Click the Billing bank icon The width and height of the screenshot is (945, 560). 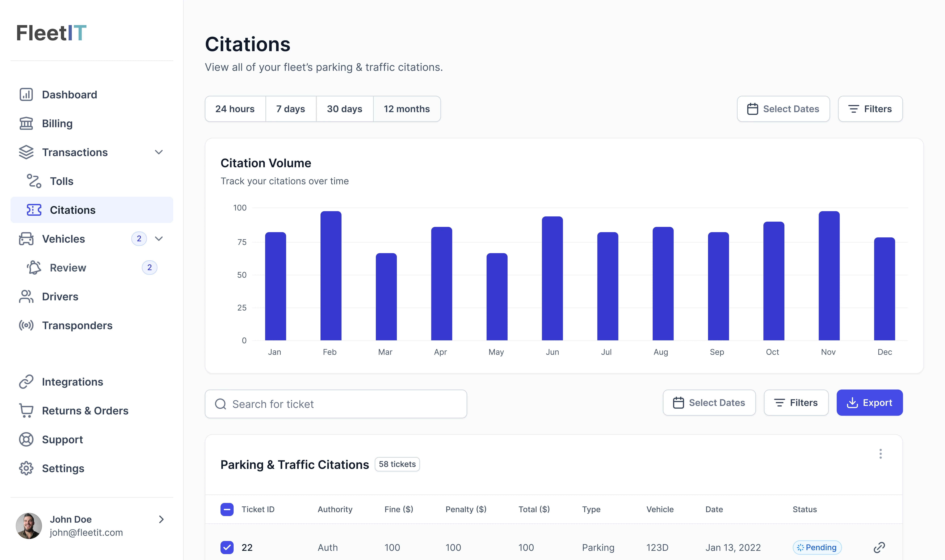26,123
